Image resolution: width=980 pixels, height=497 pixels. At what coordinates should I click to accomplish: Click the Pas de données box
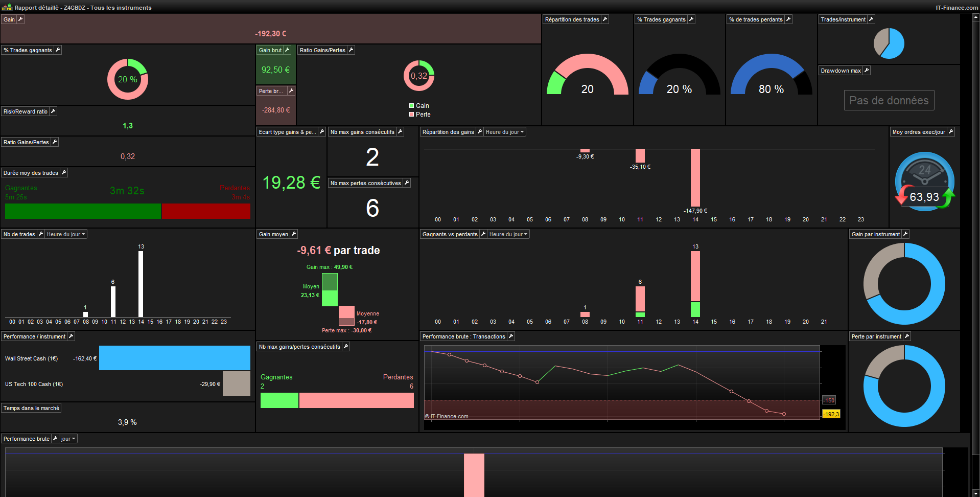pos(889,100)
